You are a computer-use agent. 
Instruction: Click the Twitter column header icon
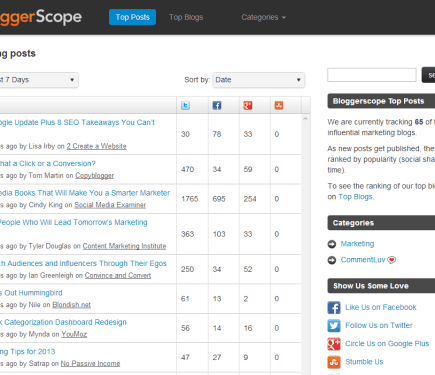coord(185,106)
